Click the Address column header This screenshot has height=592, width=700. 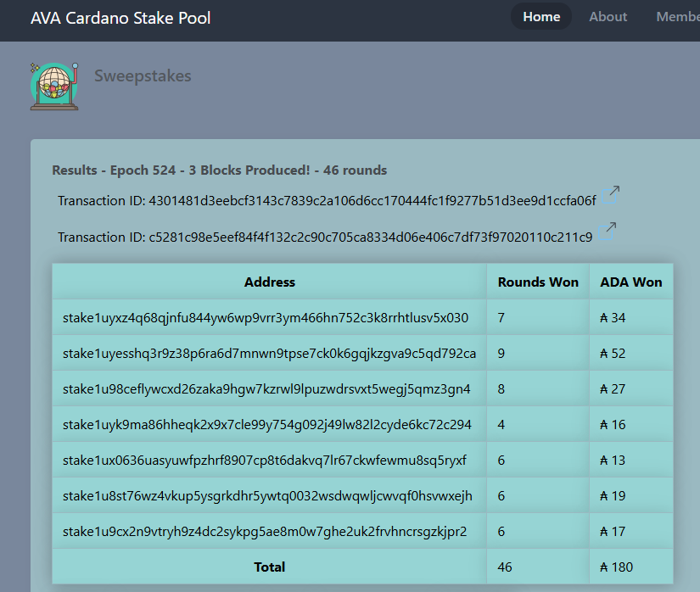coord(269,282)
